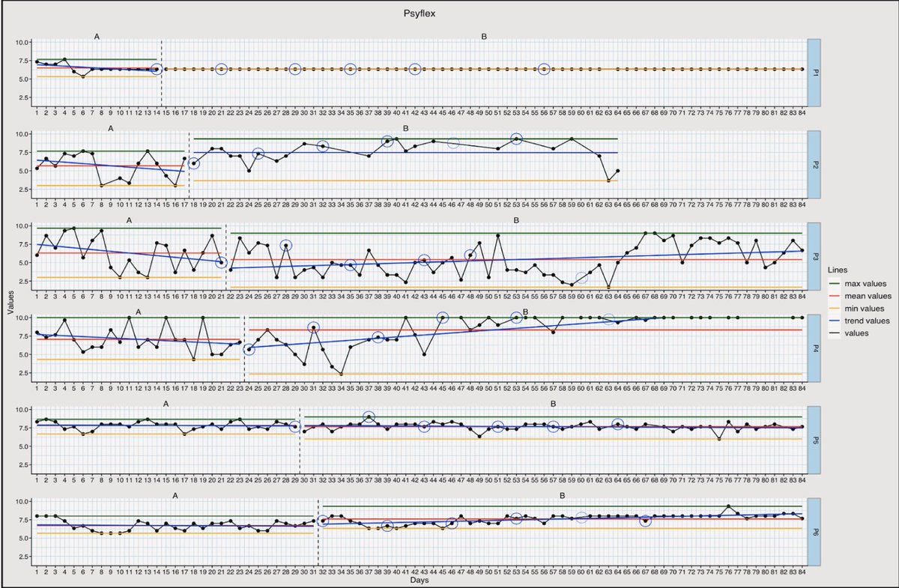
Task: Click phase label B in P2 panel
Action: 405,128
